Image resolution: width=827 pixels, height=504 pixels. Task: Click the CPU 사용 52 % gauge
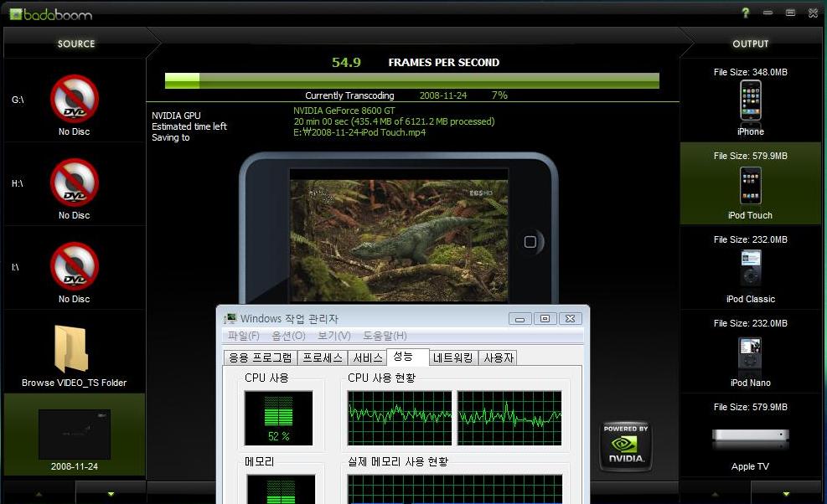[x=278, y=418]
